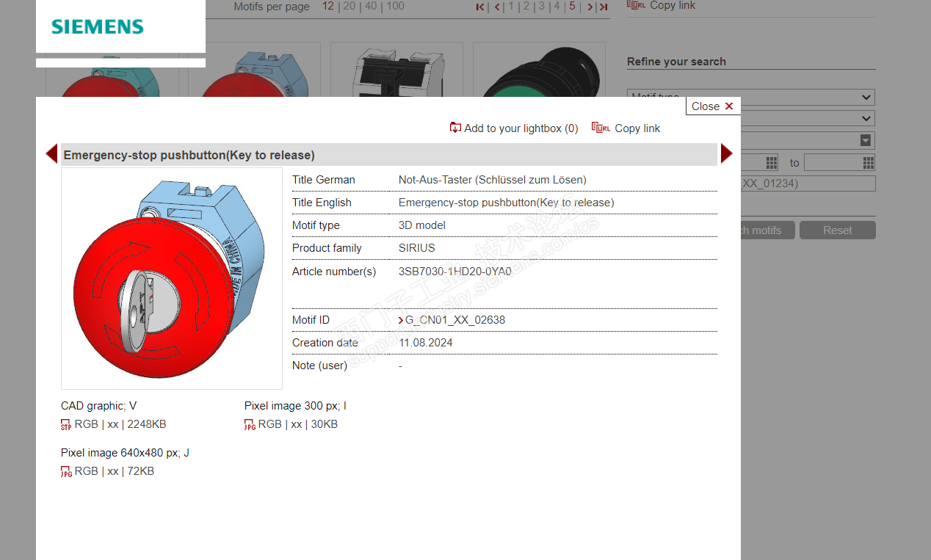Click the motif ID input showing XX_01234
The image size is (931, 560).
click(x=808, y=183)
